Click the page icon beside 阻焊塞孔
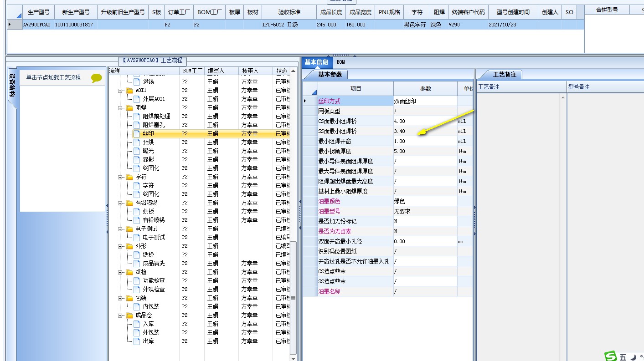 click(137, 125)
